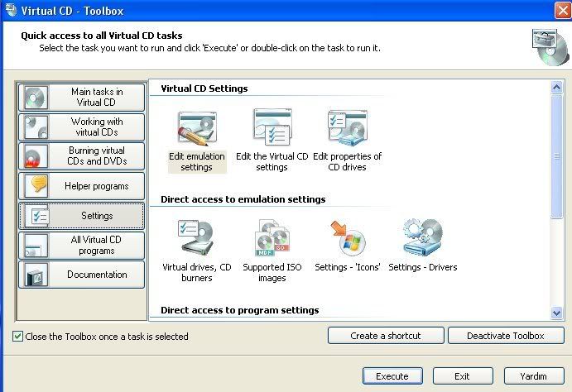Open All Virtual CD programs category
The image size is (572, 392).
pos(82,245)
